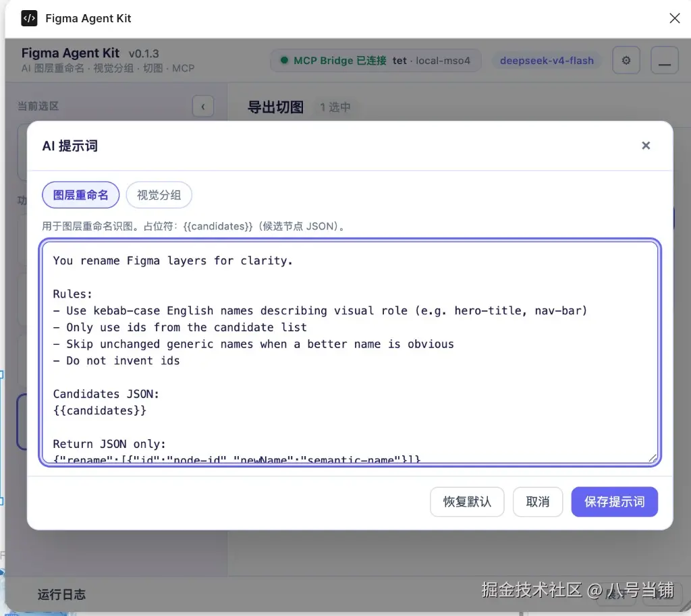Switch to the 图层重命名 tab
Image resolution: width=691 pixels, height=616 pixels.
pyautogui.click(x=81, y=195)
